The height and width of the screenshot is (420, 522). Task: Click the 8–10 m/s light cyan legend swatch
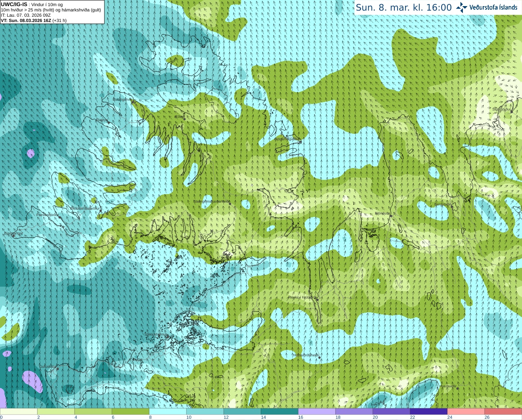(168, 411)
